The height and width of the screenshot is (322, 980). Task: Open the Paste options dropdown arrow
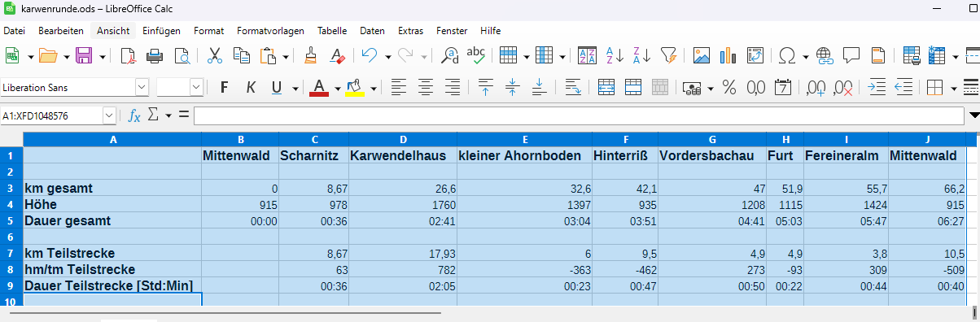click(286, 56)
